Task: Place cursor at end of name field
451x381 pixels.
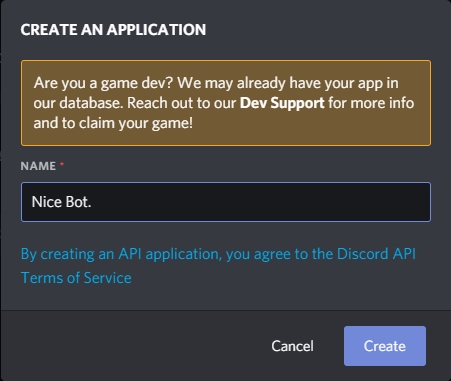Action: point(92,202)
